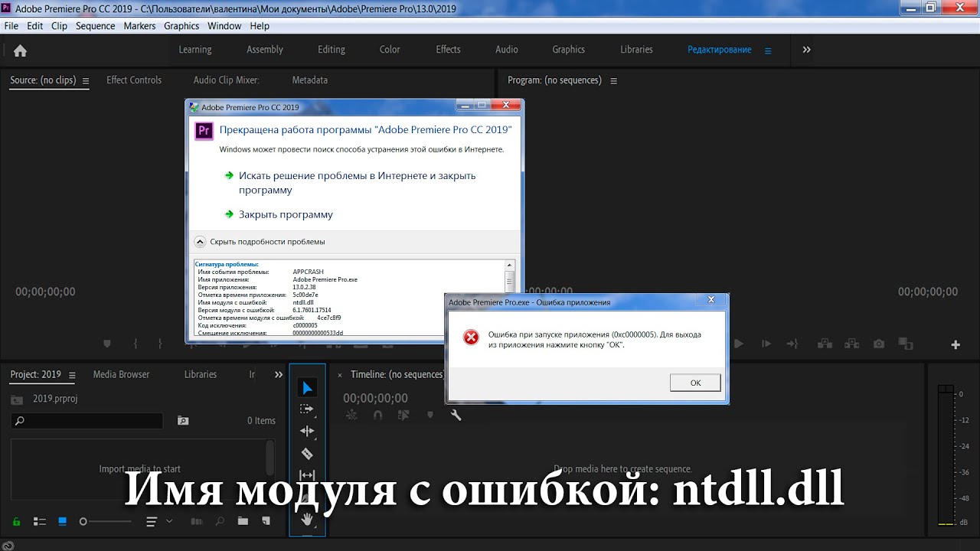Open the Project: 2019 panel menu
The width and height of the screenshot is (980, 551).
pyautogui.click(x=72, y=376)
